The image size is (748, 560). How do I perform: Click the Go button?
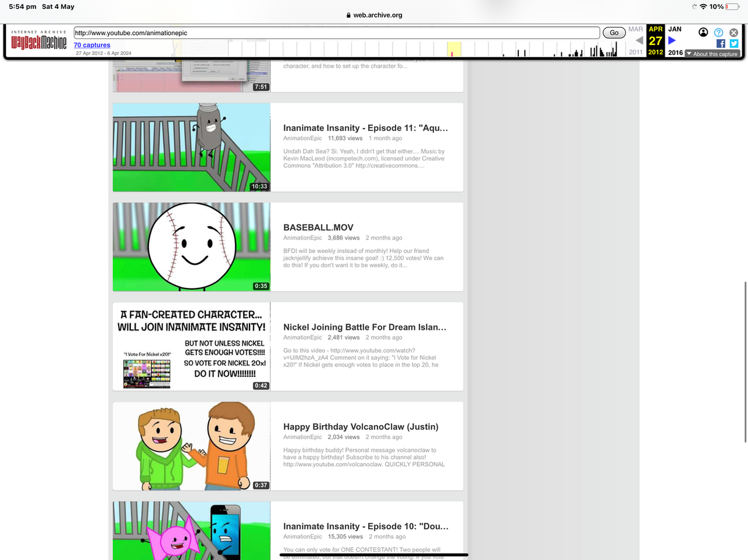click(x=614, y=33)
